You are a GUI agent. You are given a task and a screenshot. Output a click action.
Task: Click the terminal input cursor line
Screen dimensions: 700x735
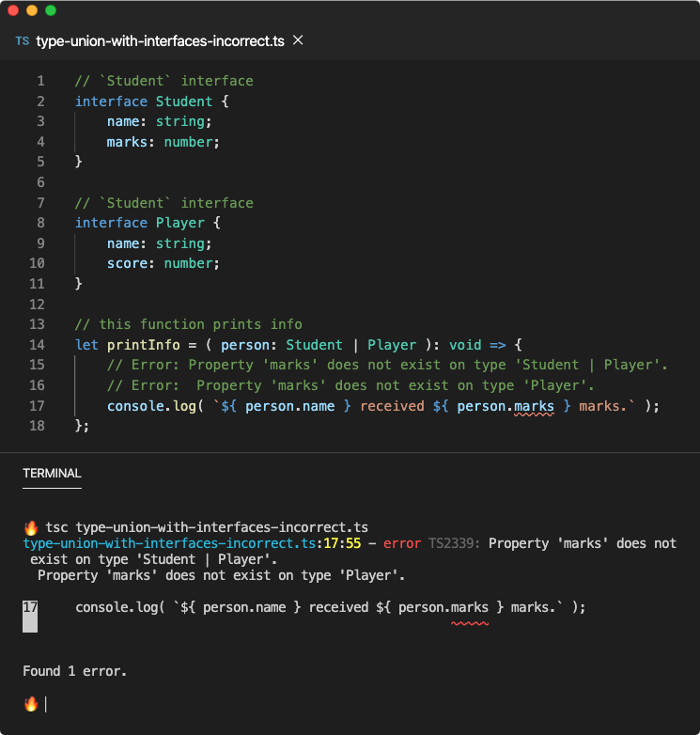click(x=45, y=704)
